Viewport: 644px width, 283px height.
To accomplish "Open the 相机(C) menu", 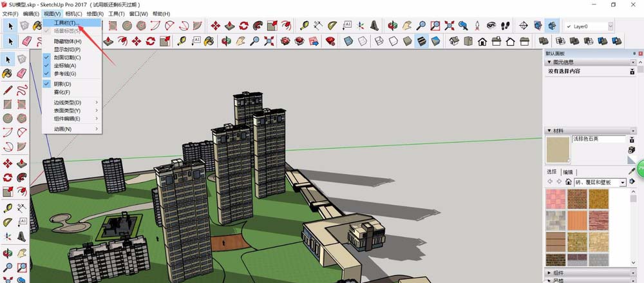I will (74, 14).
